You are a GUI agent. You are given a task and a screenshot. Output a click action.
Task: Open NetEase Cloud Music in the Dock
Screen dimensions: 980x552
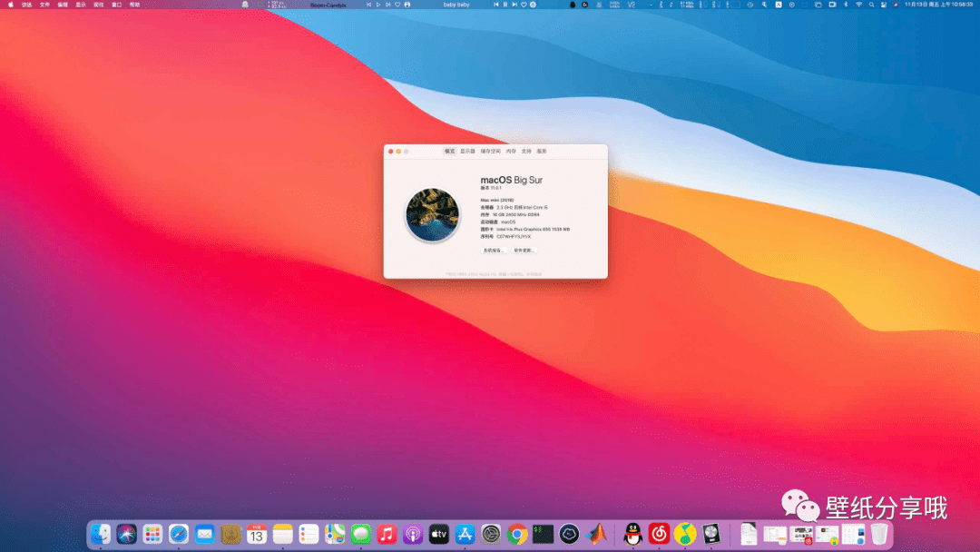[660, 534]
